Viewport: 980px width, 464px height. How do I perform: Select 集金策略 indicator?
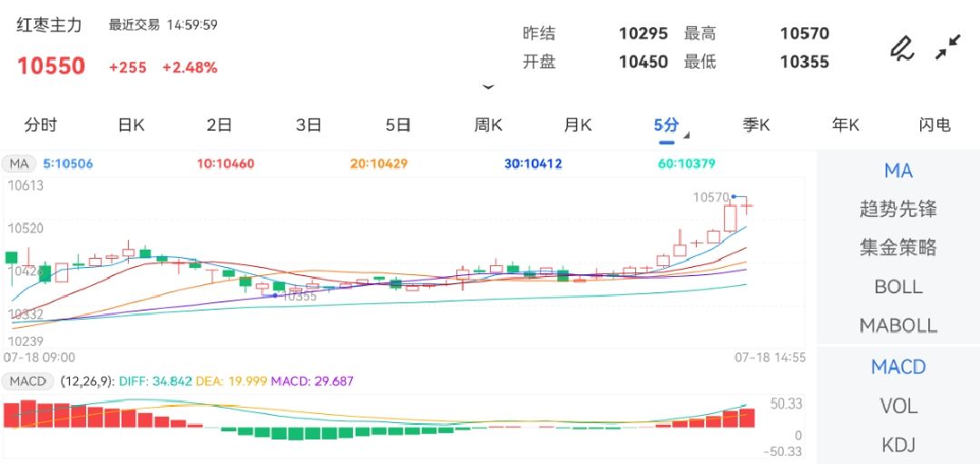coord(898,248)
